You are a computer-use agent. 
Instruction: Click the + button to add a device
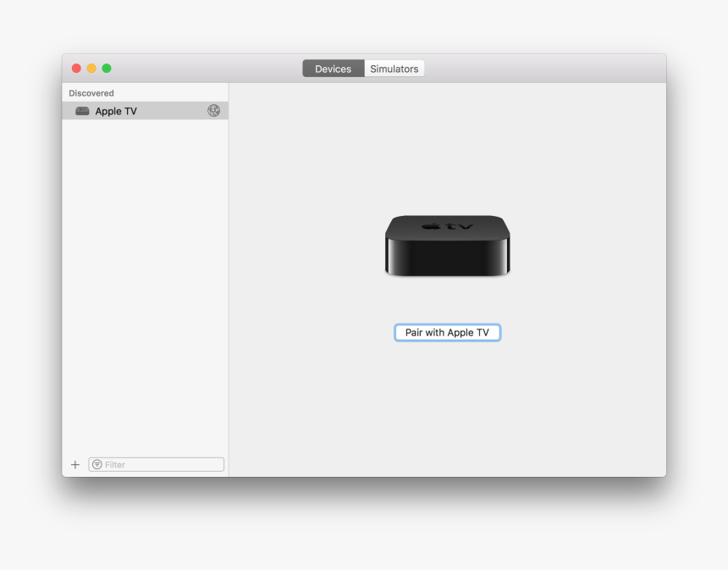tap(74, 464)
